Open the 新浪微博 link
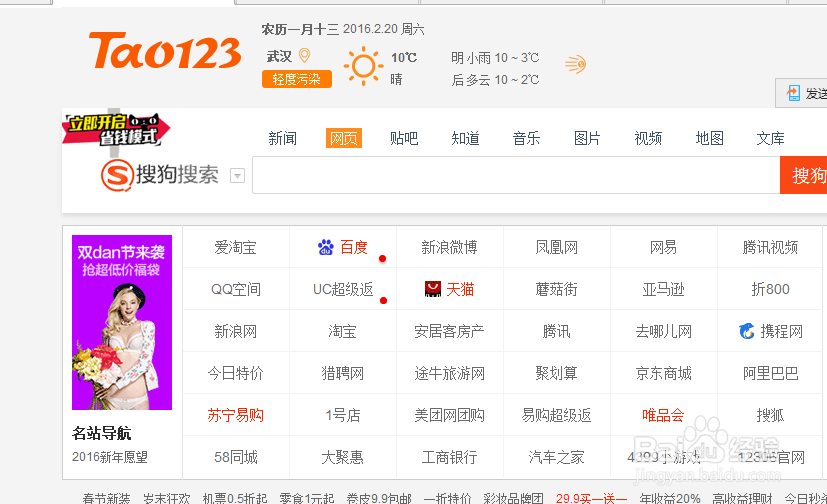This screenshot has height=504, width=827. coord(449,247)
